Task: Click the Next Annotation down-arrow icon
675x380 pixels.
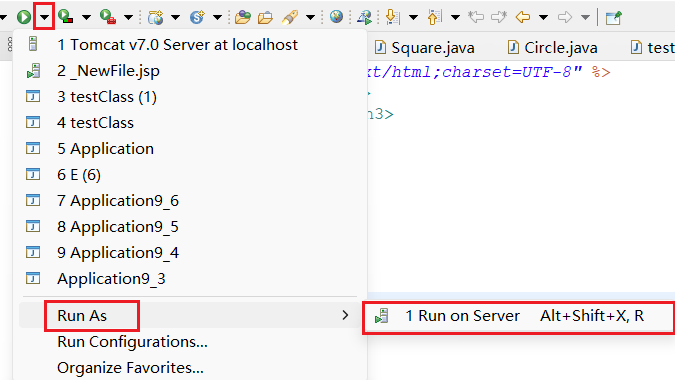Action: [x=393, y=17]
